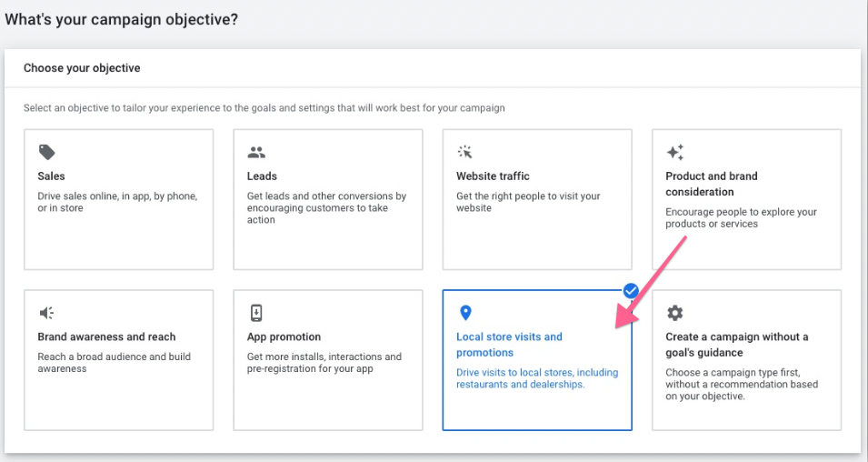
Task: Click the Local store location pin icon
Action: click(465, 313)
